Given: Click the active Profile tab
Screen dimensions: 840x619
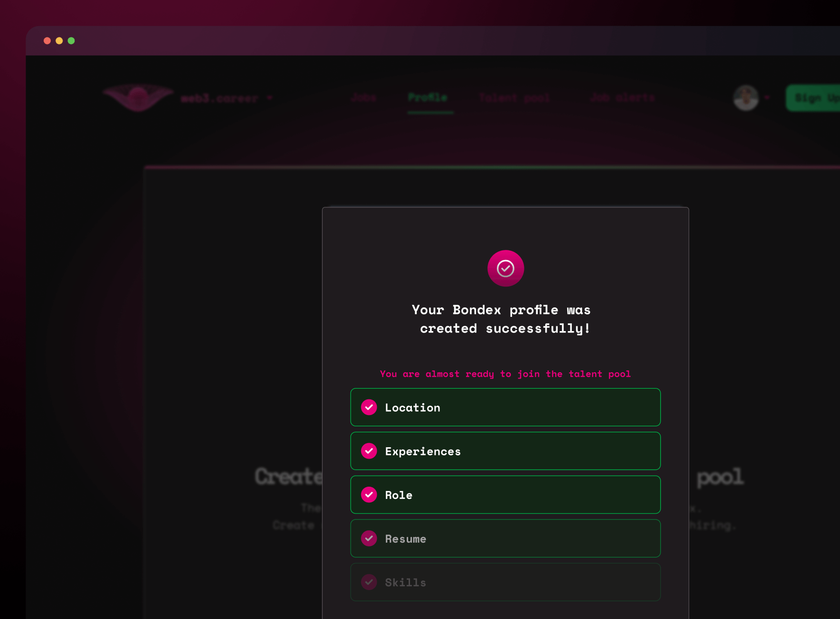Looking at the screenshot, I should 427,98.
